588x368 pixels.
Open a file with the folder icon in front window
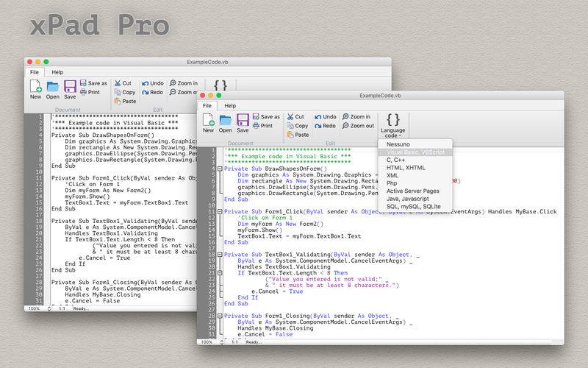[x=226, y=120]
